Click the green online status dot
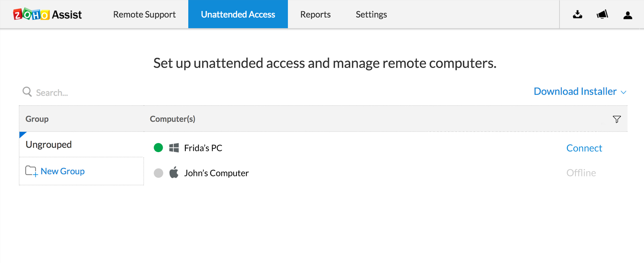Viewport: 644px width, 263px height. click(x=159, y=148)
